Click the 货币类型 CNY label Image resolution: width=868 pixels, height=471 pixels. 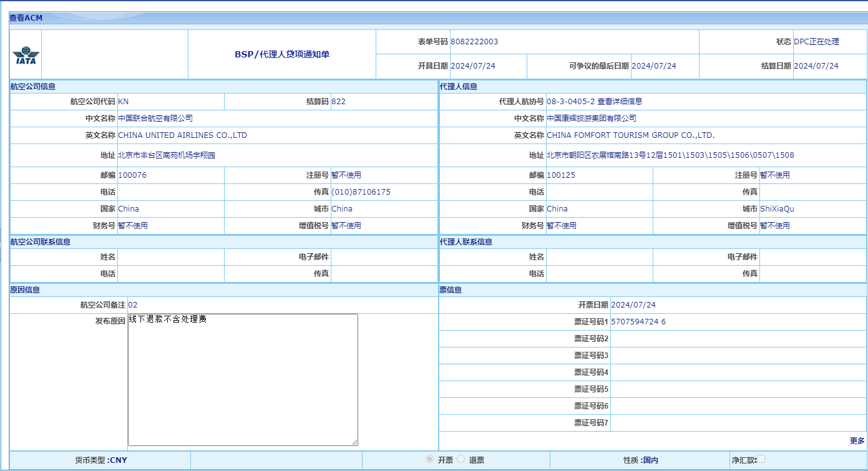click(x=100, y=460)
